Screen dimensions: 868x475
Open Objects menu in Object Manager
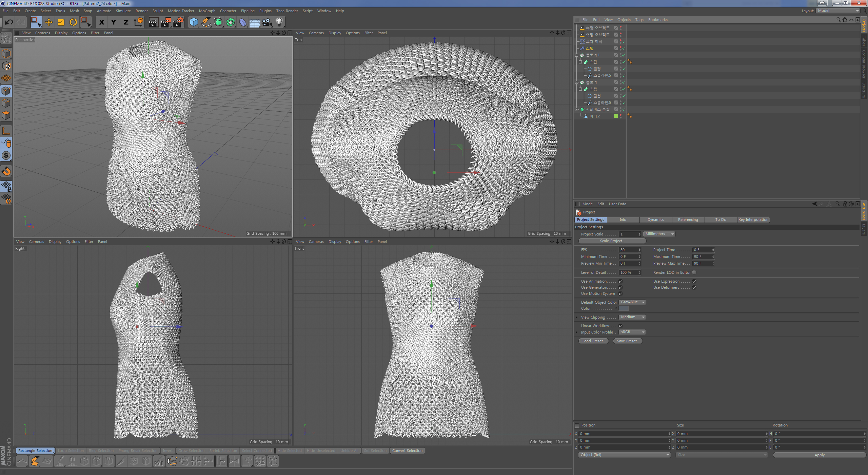624,20
